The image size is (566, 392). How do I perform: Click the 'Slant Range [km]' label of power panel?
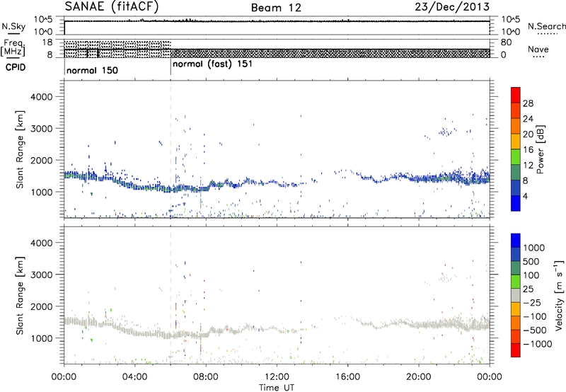tap(20, 149)
